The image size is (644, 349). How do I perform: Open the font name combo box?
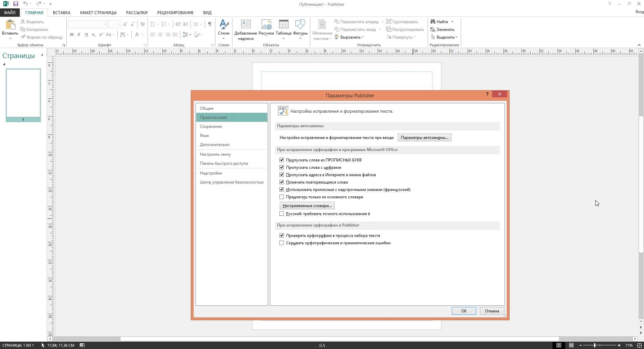point(88,24)
